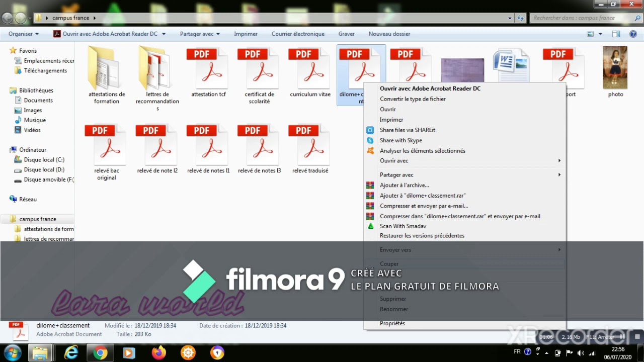644x362 pixels.
Task: Select the curriculum vitae PDF file
Action: point(310,72)
